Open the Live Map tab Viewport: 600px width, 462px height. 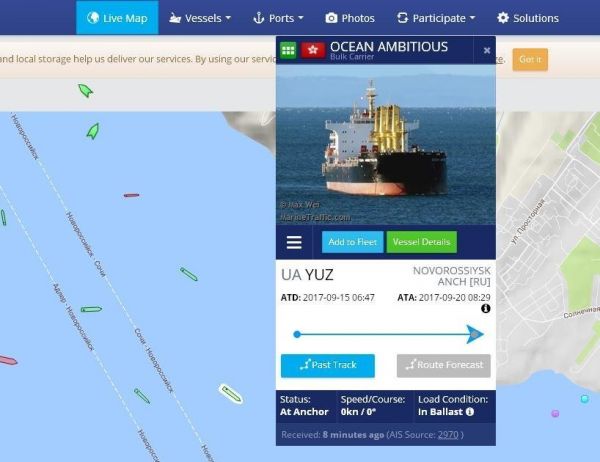(117, 18)
